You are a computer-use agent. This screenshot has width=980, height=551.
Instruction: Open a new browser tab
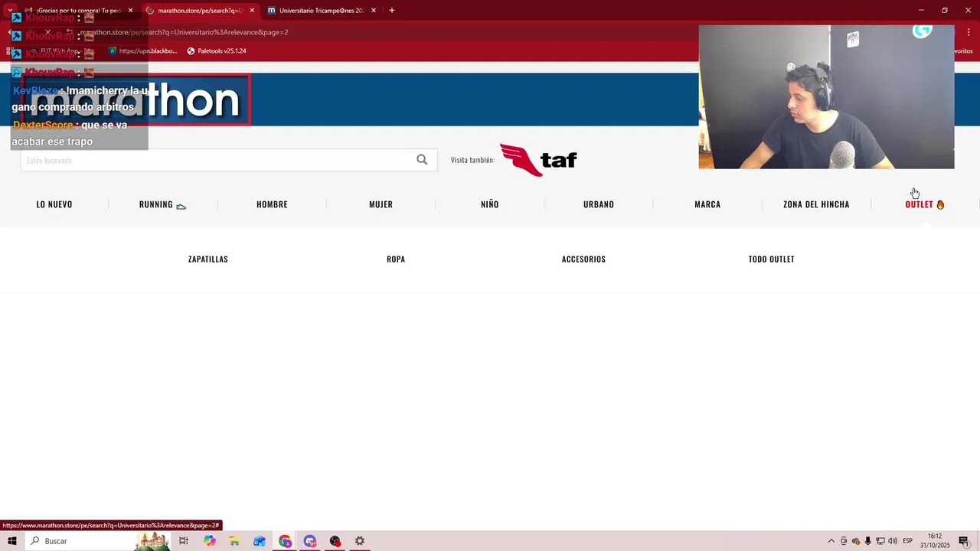[392, 11]
